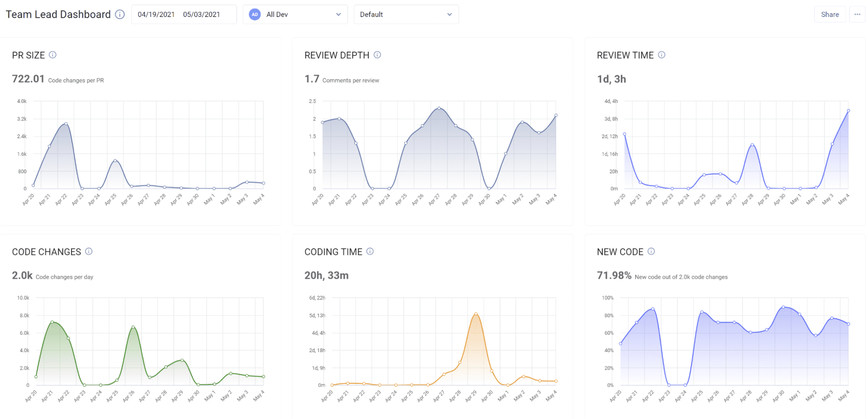The height and width of the screenshot is (419, 868).
Task: Open the All Dev contributor dropdown
Action: 295,14
